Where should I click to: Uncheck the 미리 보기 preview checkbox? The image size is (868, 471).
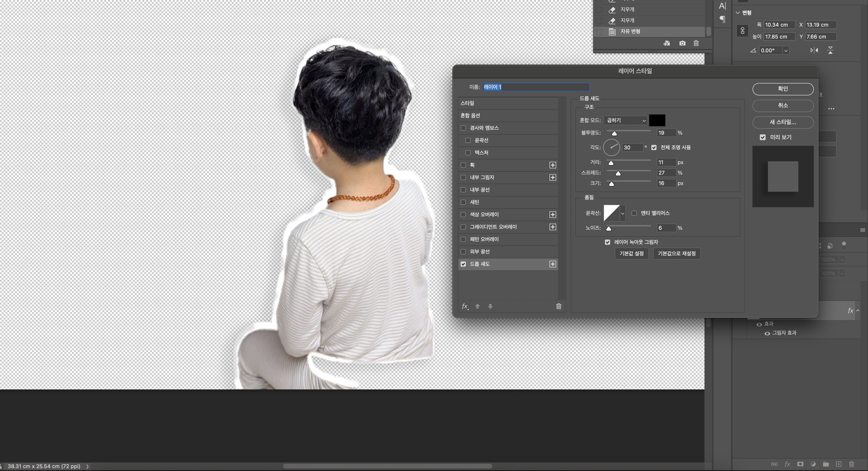point(763,137)
